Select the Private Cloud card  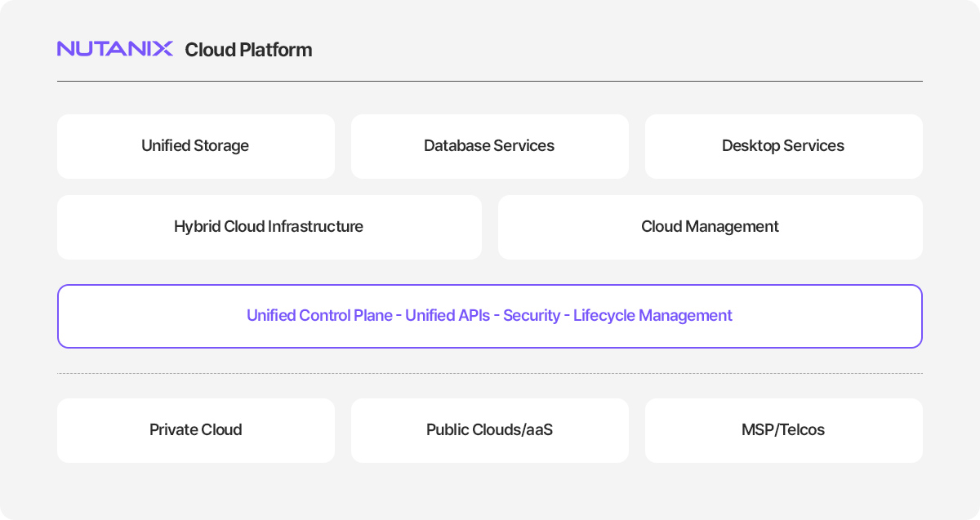pos(196,430)
